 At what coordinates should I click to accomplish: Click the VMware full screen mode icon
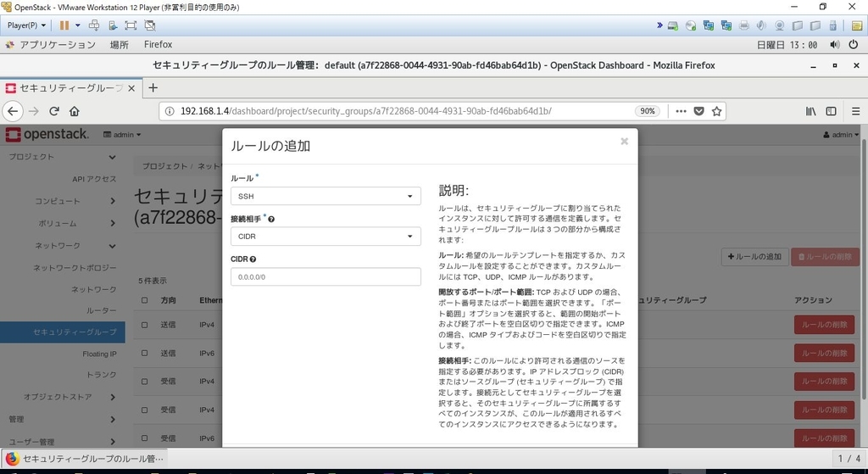pyautogui.click(x=131, y=25)
